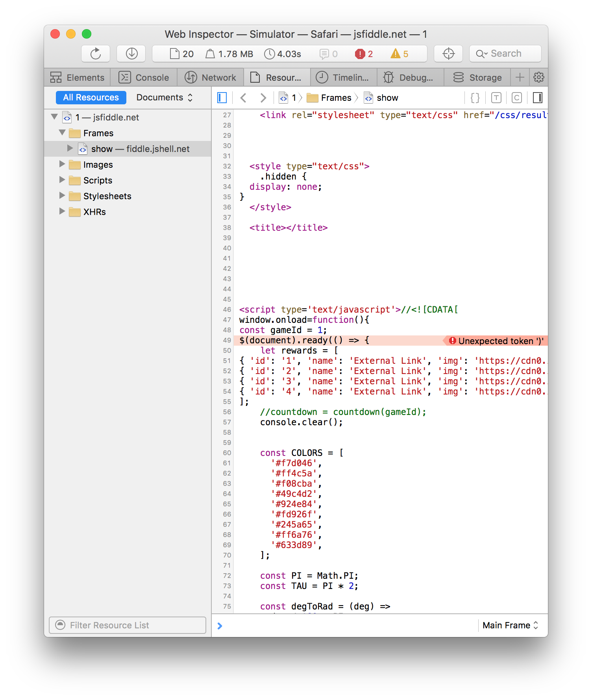Image resolution: width=592 pixels, height=700 pixels.
Task: Click the console log count indicator
Action: pos(329,54)
